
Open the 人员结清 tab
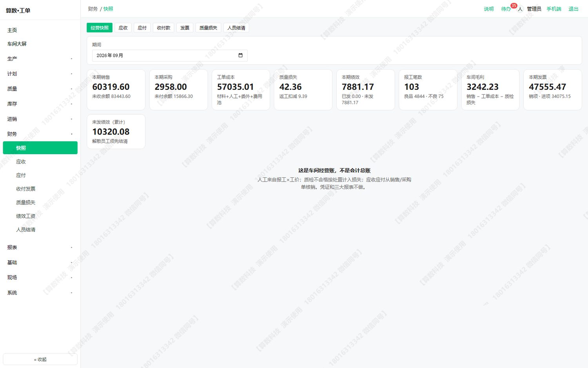pyautogui.click(x=236, y=28)
